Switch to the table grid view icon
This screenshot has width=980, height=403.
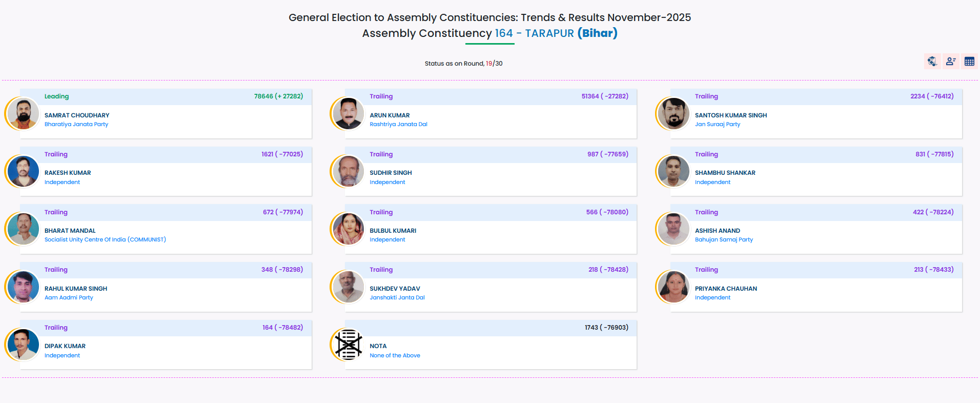pyautogui.click(x=969, y=62)
